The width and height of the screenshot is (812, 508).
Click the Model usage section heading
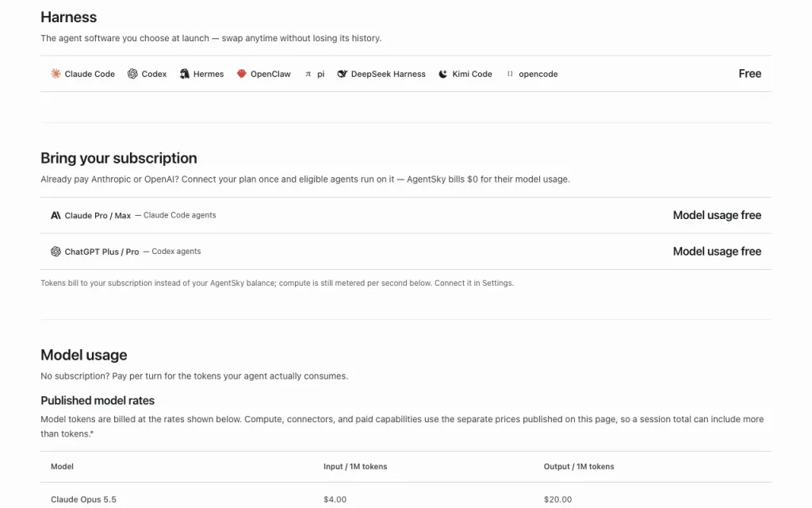tap(84, 355)
